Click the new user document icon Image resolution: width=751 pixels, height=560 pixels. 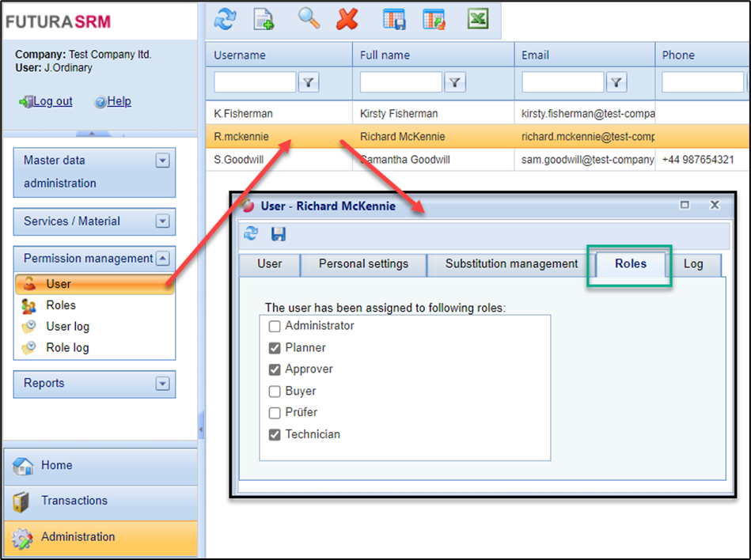[x=264, y=19]
